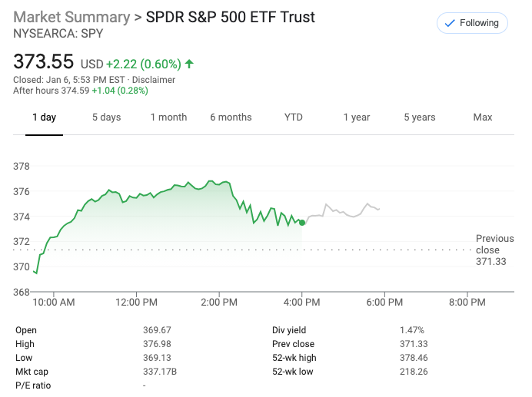View the 5 years chart range

coord(420,117)
